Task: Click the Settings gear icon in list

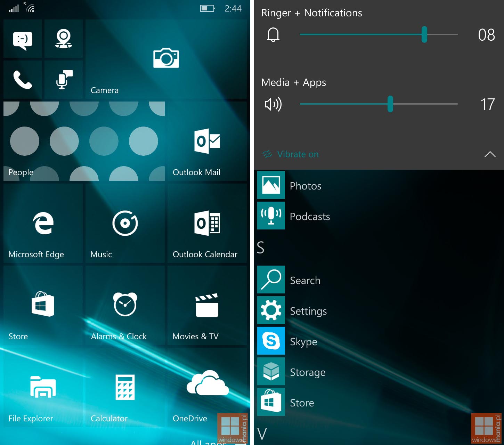Action: pos(271,310)
